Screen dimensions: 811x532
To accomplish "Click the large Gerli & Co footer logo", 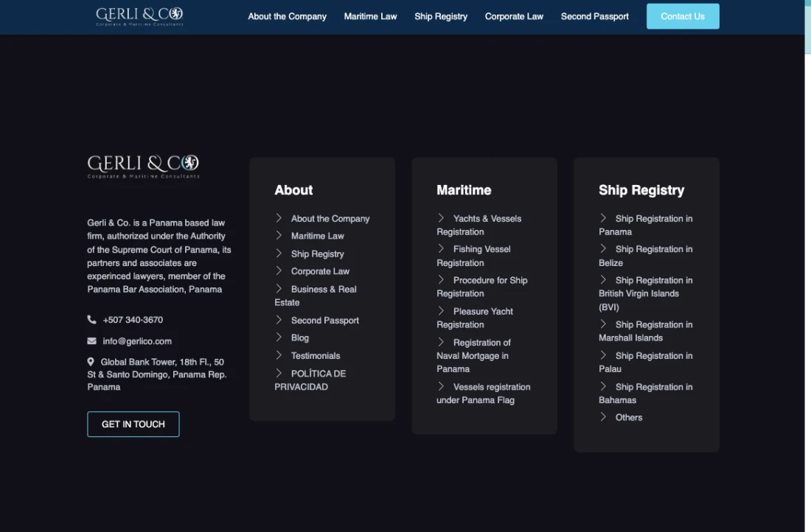I will [143, 167].
